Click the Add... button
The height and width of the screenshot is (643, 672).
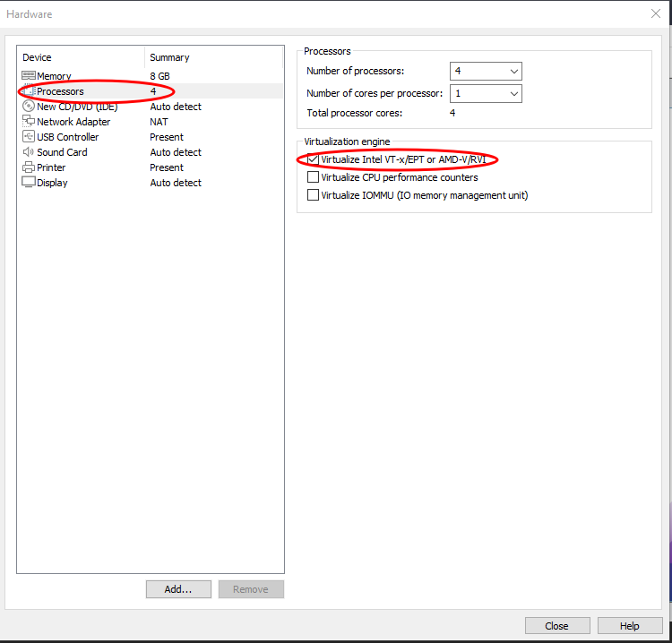(x=178, y=589)
